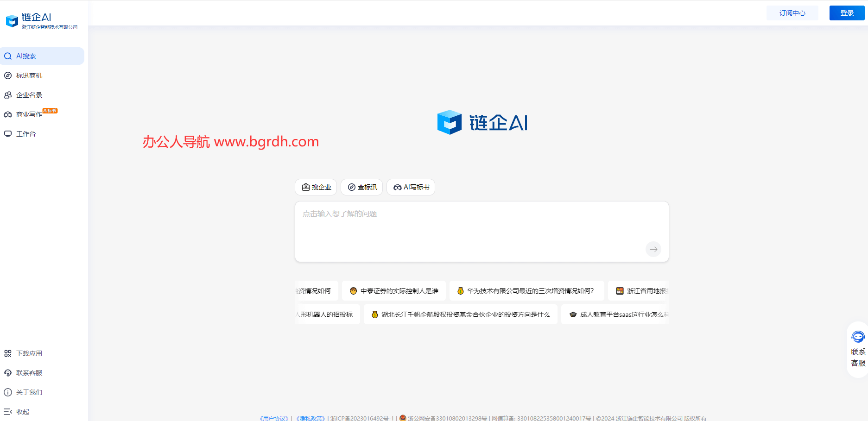868x421 pixels.
Task: Open 联系客服 from the sidebar
Action: point(29,372)
